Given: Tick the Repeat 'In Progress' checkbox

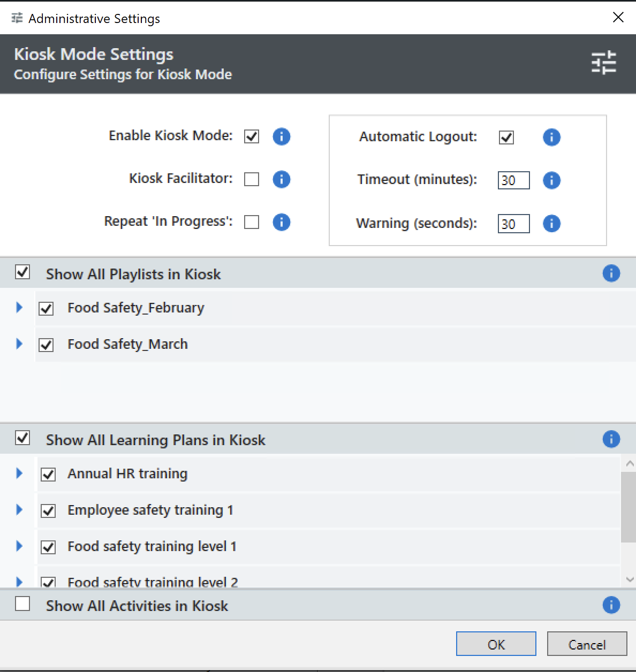Looking at the screenshot, I should click(x=252, y=222).
